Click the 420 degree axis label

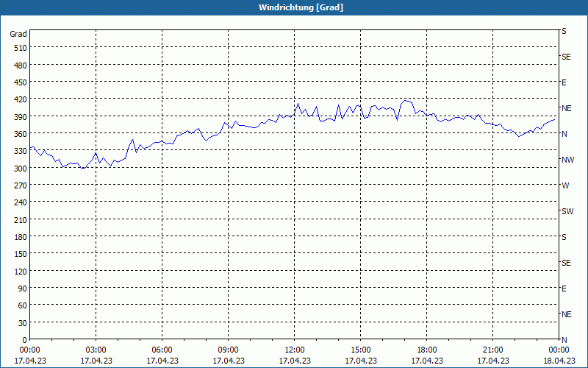tap(21, 99)
